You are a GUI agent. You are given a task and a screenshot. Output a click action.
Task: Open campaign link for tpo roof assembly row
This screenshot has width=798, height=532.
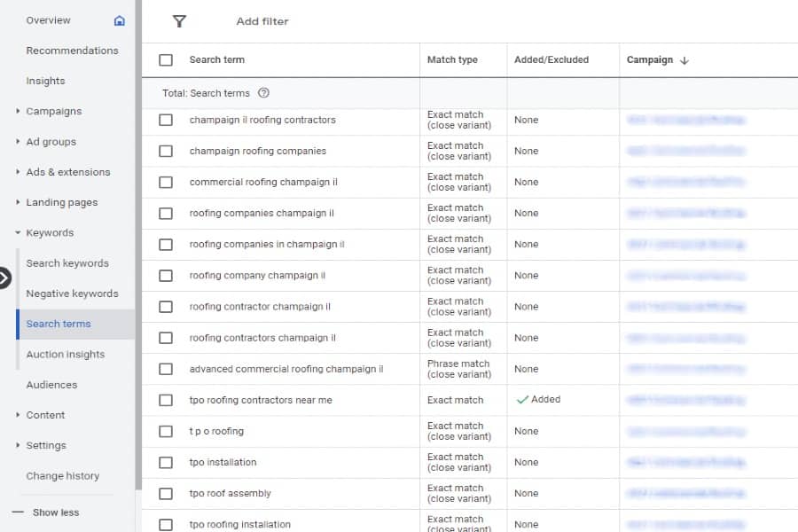coord(686,493)
